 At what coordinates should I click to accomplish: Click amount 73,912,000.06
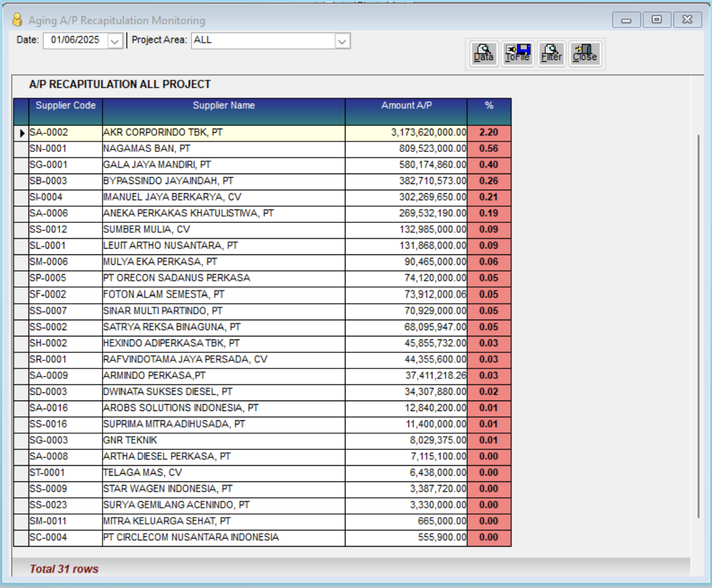(x=406, y=295)
